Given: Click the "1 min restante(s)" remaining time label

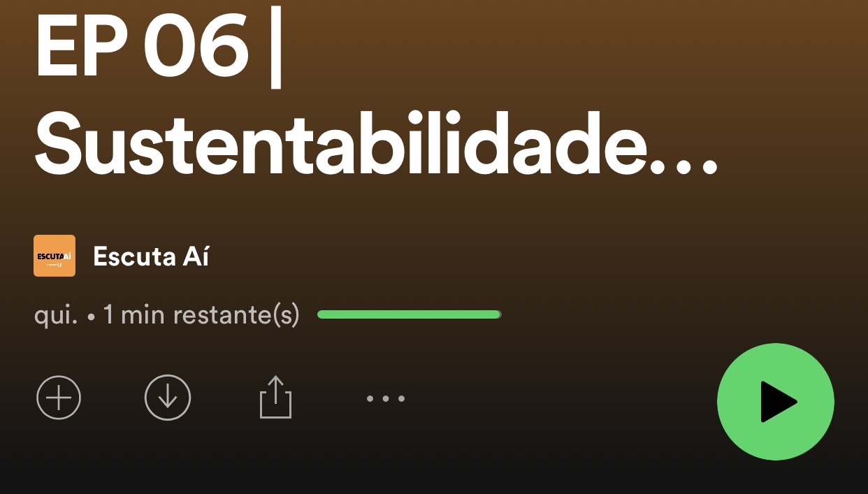Looking at the screenshot, I should (x=201, y=315).
